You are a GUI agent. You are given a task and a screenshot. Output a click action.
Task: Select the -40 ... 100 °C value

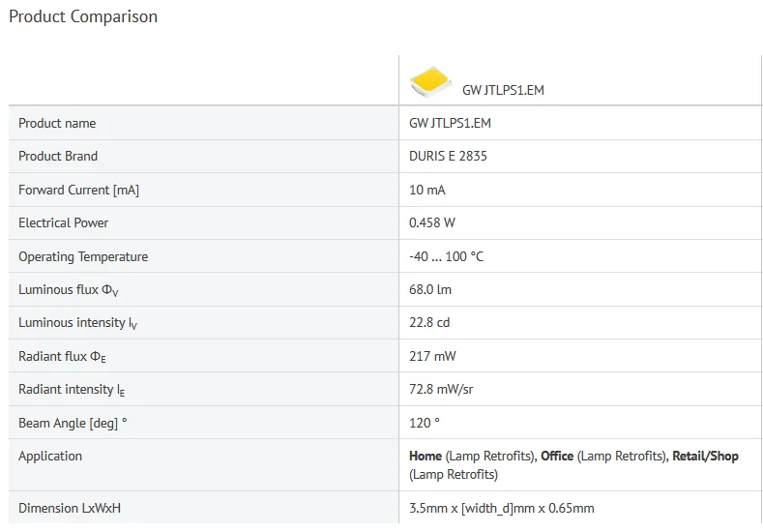[446, 256]
